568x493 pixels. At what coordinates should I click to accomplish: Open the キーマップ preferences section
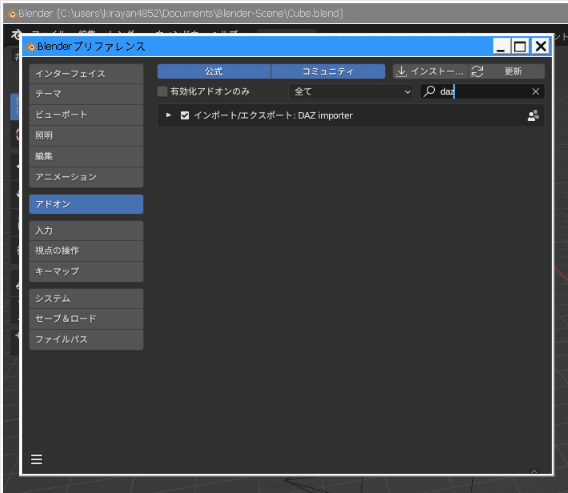(x=86, y=271)
